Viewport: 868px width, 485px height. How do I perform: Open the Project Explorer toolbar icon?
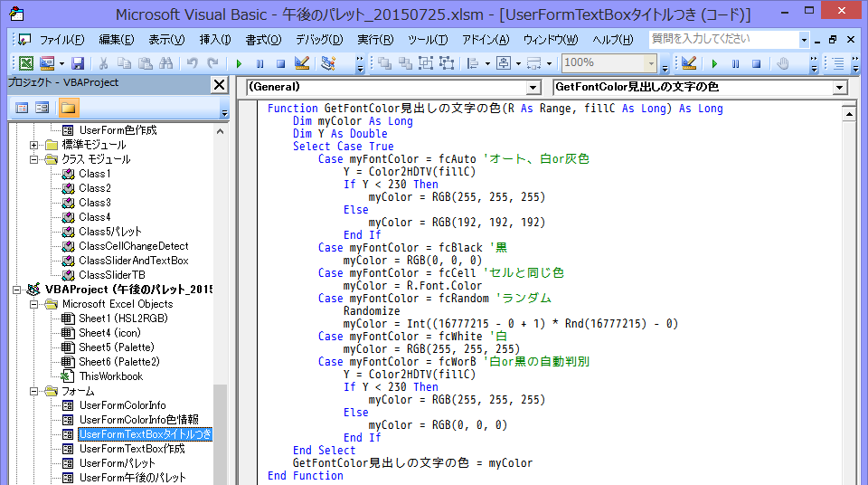tap(328, 63)
